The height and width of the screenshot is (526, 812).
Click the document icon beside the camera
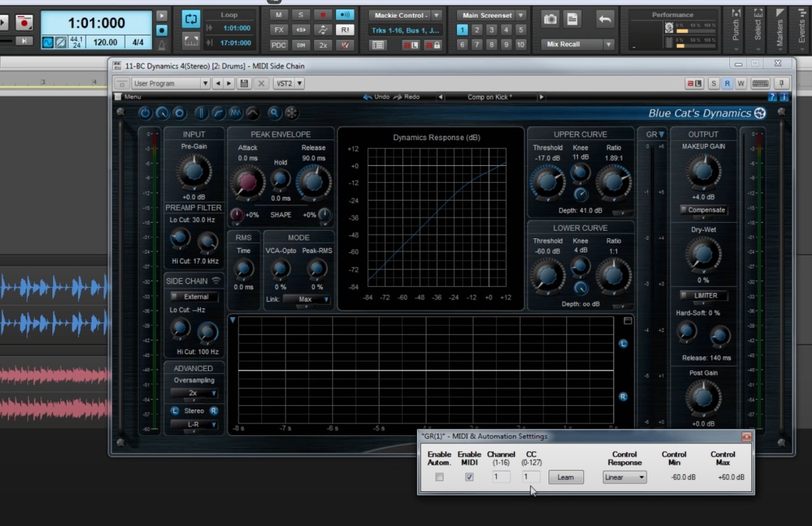click(572, 20)
